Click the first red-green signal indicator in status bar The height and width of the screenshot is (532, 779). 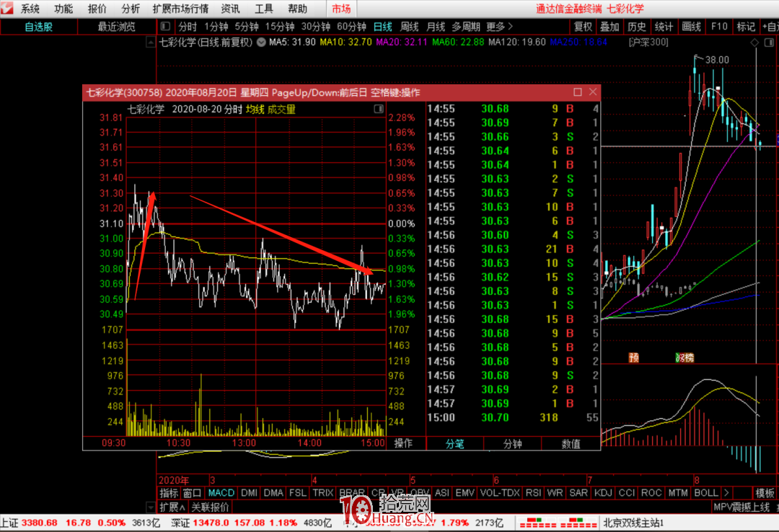point(537,523)
